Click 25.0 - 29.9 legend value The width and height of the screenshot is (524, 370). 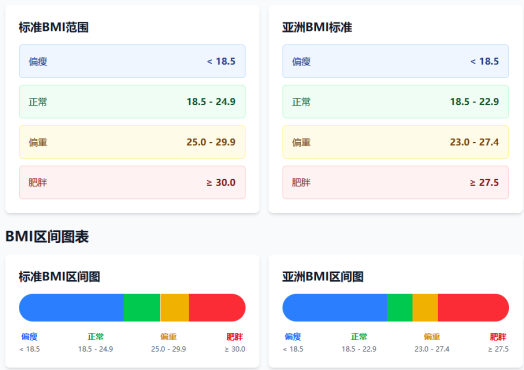(x=168, y=349)
